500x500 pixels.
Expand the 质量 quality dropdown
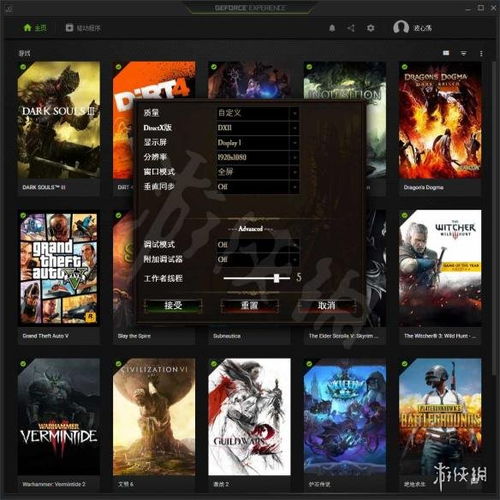pos(258,113)
